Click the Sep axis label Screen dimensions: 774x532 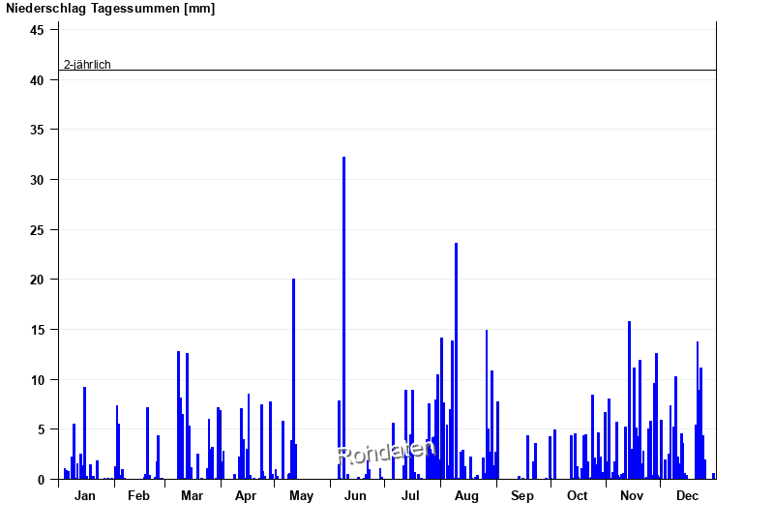tap(522, 495)
